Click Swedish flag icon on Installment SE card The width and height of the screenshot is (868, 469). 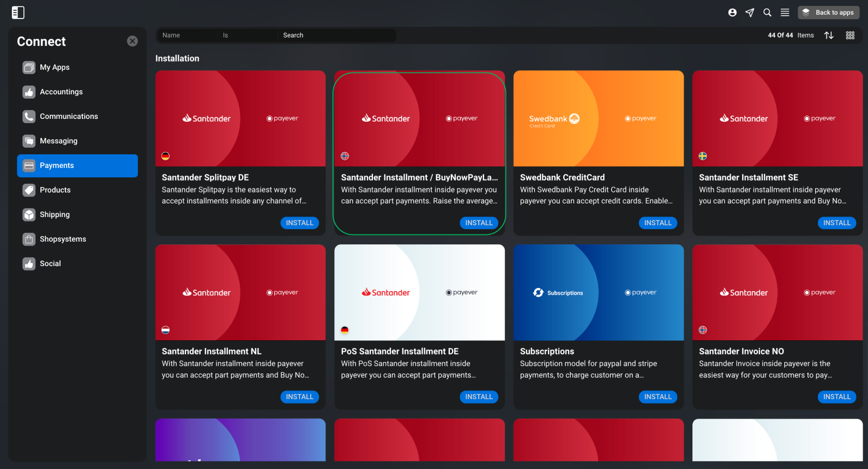click(703, 156)
